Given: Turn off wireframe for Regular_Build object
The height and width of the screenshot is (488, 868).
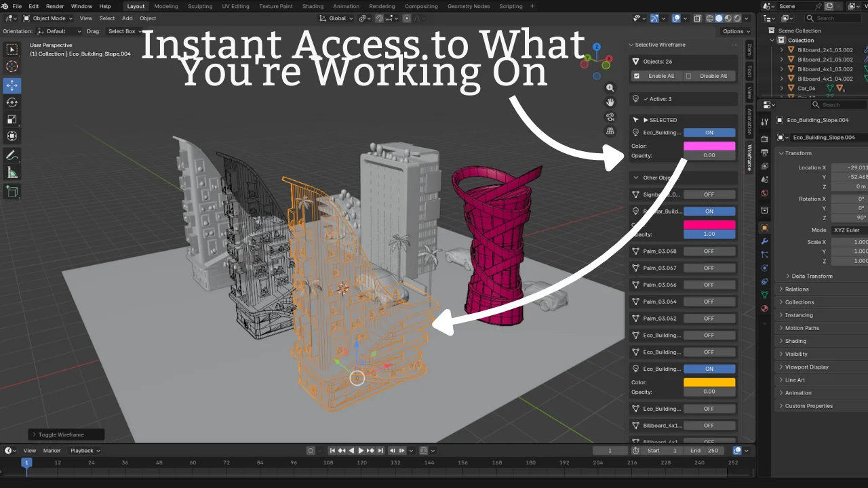Looking at the screenshot, I should 709,211.
